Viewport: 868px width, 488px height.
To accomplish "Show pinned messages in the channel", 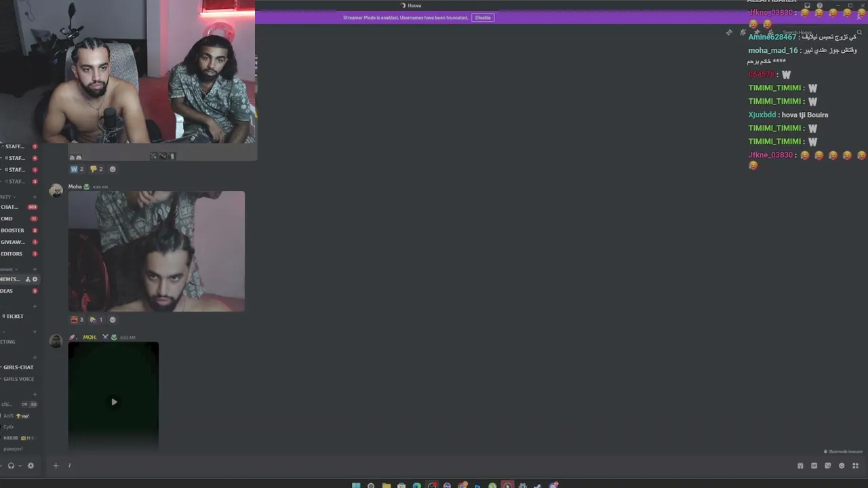I will (x=757, y=33).
